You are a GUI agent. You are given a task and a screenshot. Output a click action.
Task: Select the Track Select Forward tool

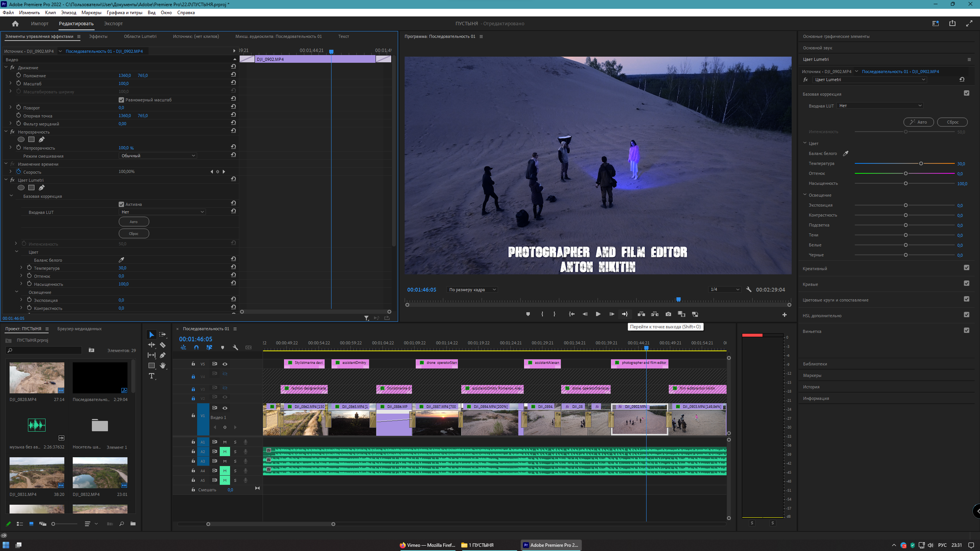click(163, 334)
